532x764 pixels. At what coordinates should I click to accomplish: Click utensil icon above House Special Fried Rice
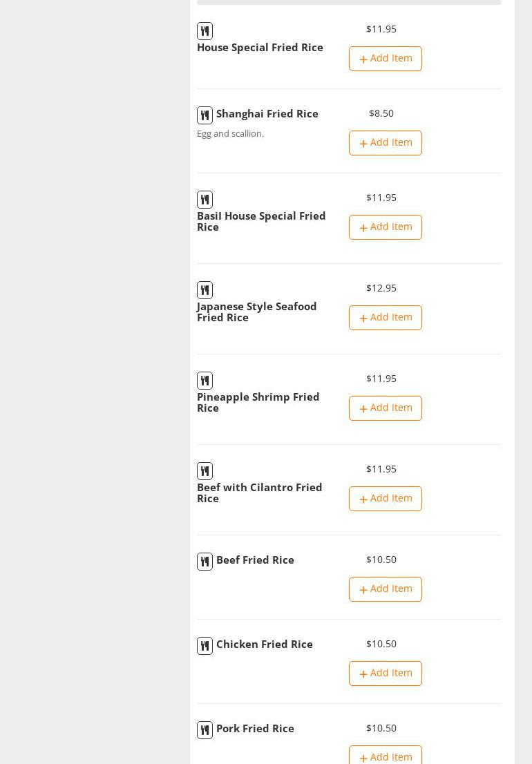(205, 31)
